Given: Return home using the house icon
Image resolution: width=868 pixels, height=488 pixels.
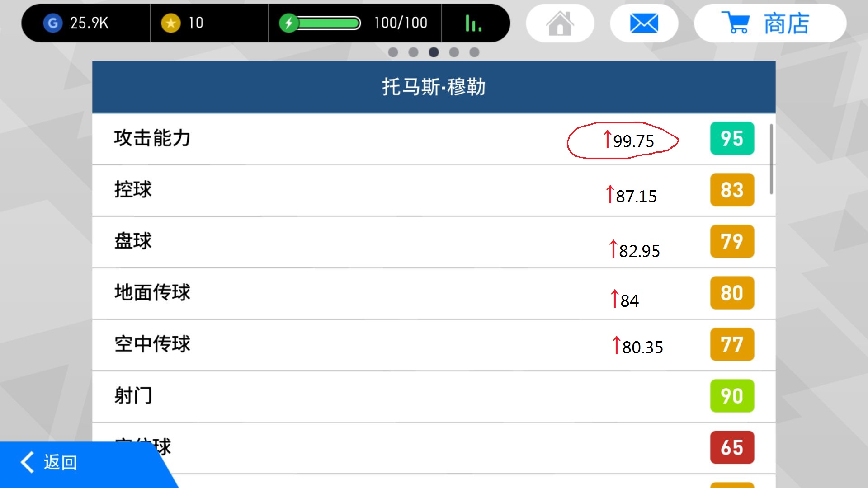Looking at the screenshot, I should [560, 23].
